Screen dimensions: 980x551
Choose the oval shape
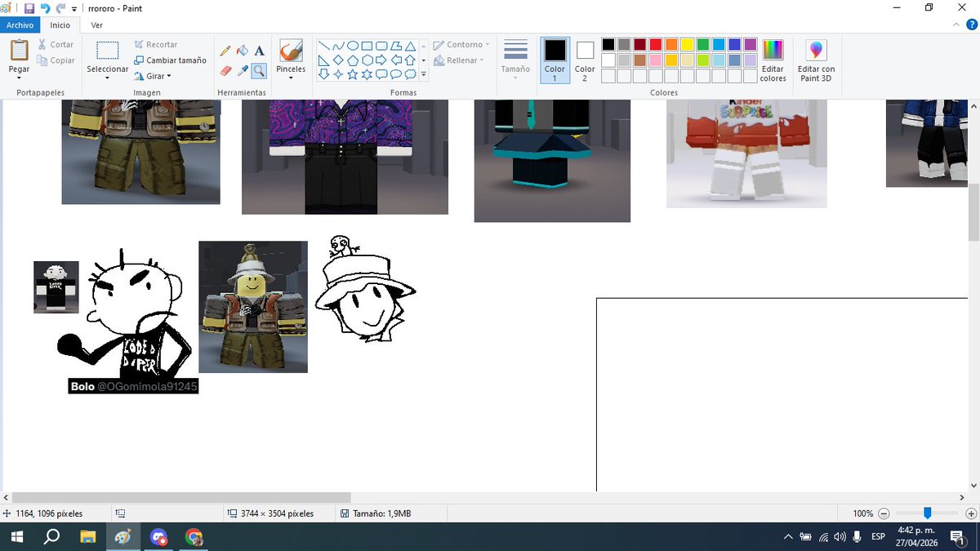(x=353, y=46)
